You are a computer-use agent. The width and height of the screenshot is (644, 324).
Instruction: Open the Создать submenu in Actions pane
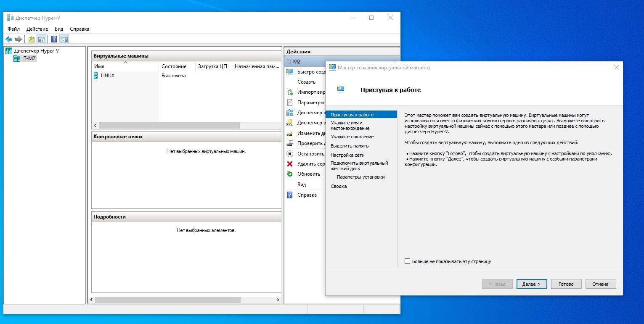(x=306, y=82)
